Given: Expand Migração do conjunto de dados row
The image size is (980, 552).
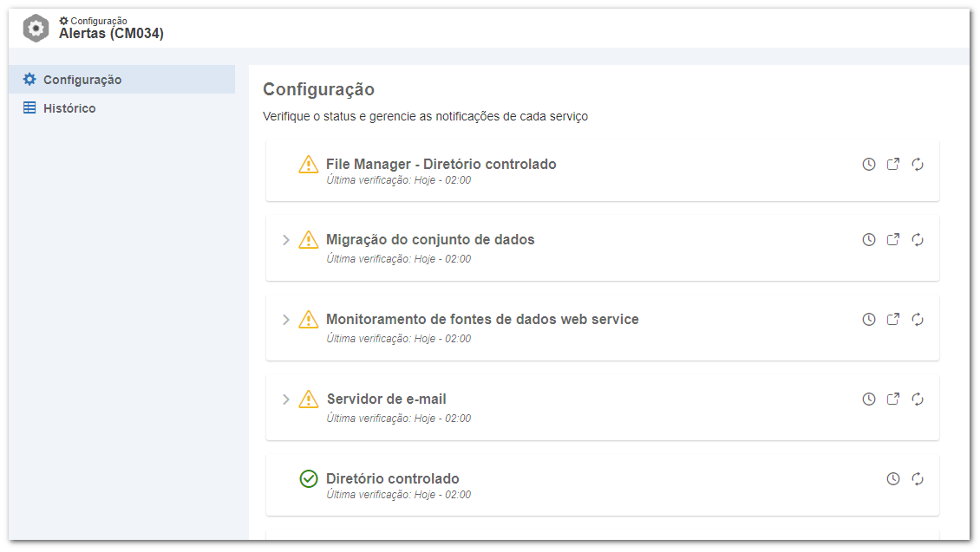Looking at the screenshot, I should 285,240.
